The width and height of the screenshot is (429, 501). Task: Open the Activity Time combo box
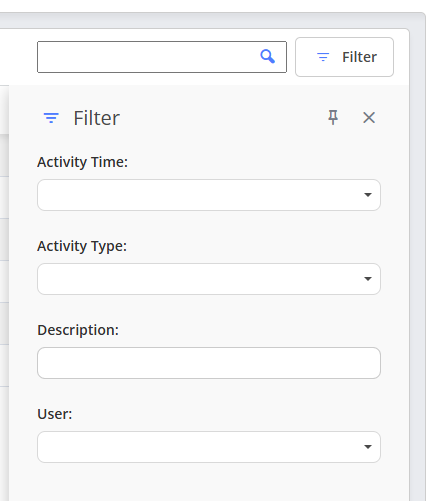(209, 195)
